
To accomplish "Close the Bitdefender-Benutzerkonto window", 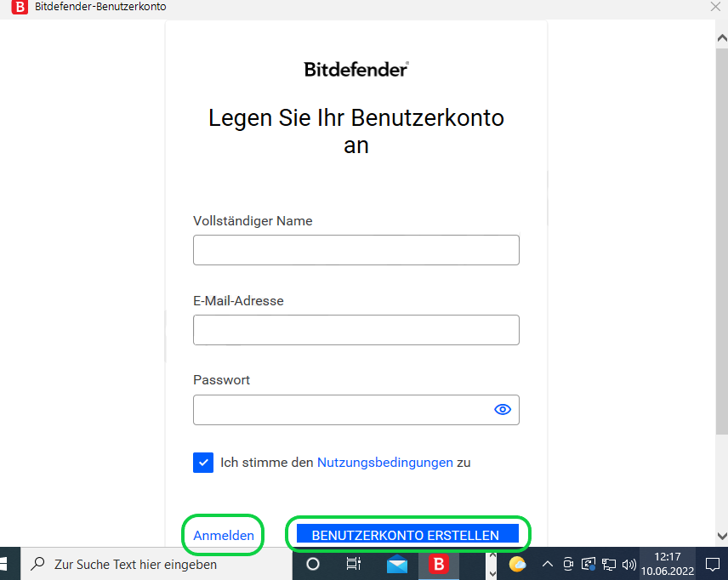I will pyautogui.click(x=715, y=7).
